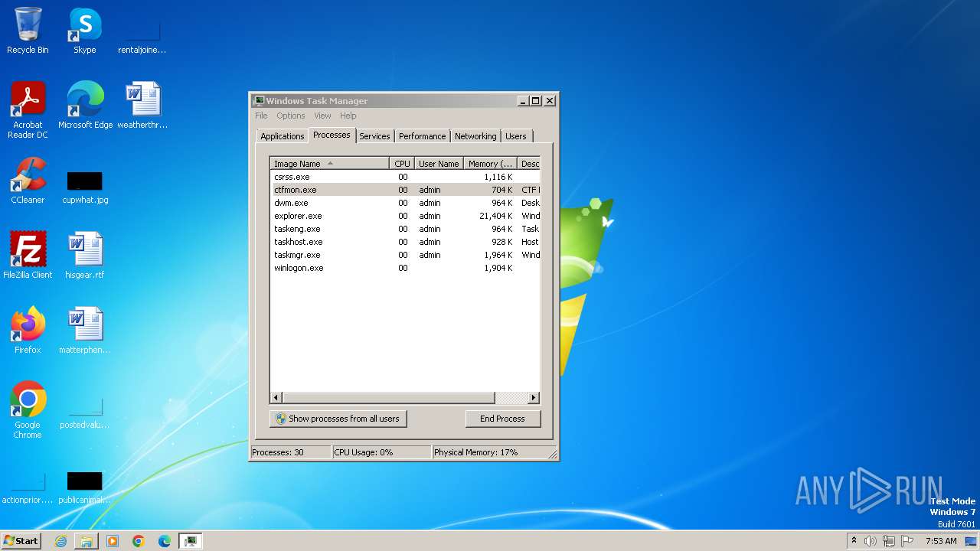Screen dimensions: 980x551
Task: Show hidden tray icons arrow
Action: click(x=854, y=541)
